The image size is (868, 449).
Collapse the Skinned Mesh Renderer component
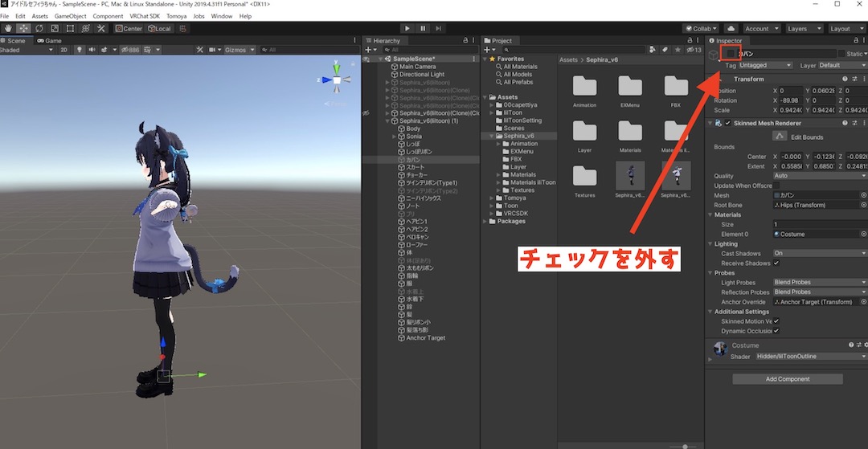pos(710,124)
